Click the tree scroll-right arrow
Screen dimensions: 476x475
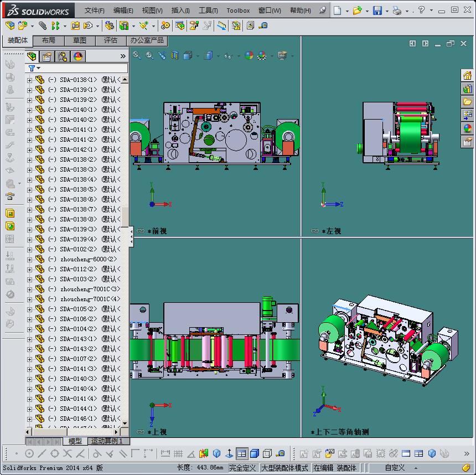[116, 432]
